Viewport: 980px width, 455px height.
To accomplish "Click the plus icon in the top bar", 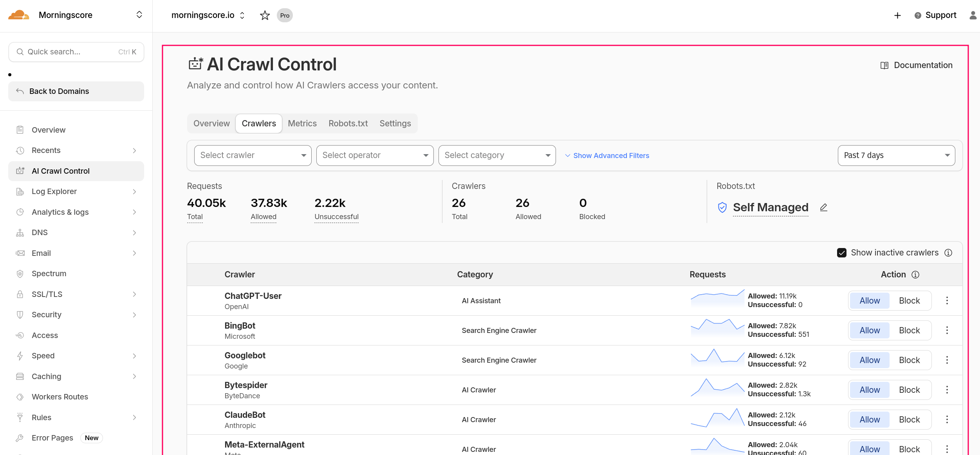I will [x=897, y=15].
